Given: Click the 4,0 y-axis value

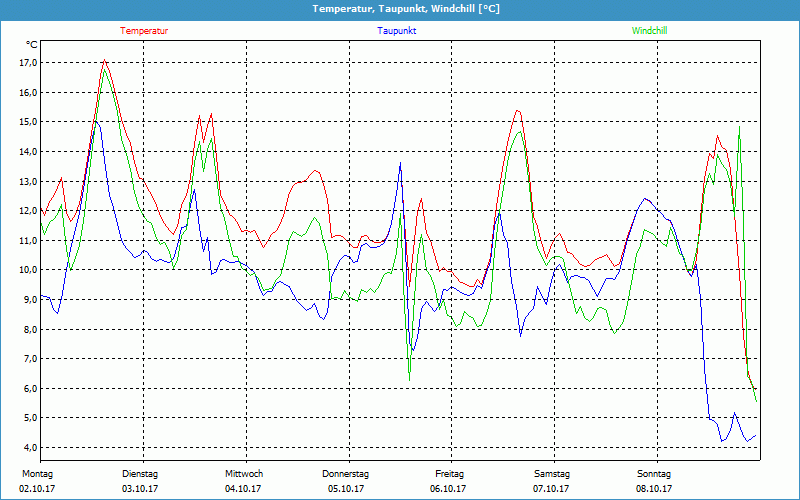Looking at the screenshot, I should click(x=31, y=447).
